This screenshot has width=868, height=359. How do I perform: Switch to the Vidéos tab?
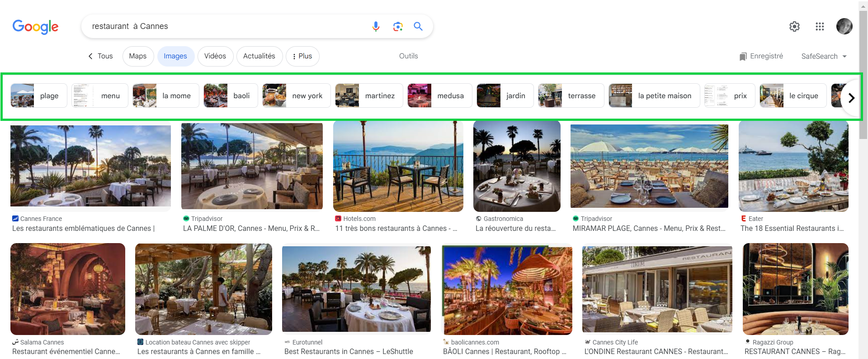215,56
